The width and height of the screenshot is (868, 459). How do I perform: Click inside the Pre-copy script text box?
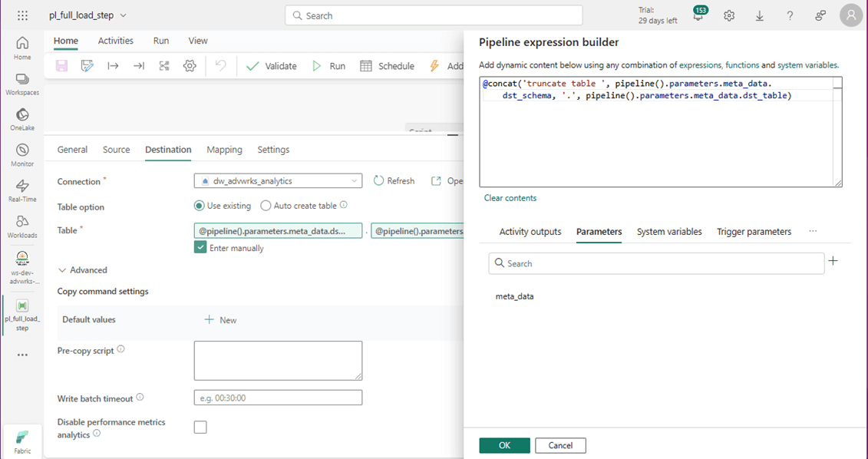tap(278, 361)
